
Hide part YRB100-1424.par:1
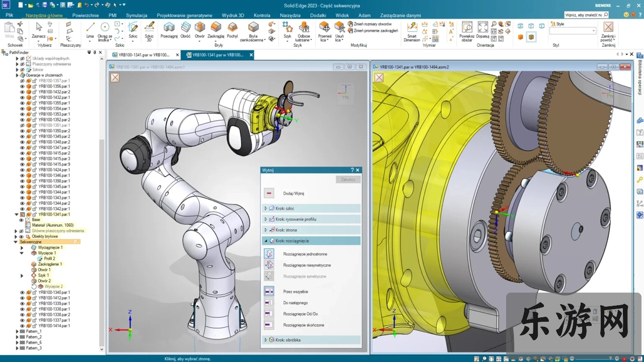(22, 169)
